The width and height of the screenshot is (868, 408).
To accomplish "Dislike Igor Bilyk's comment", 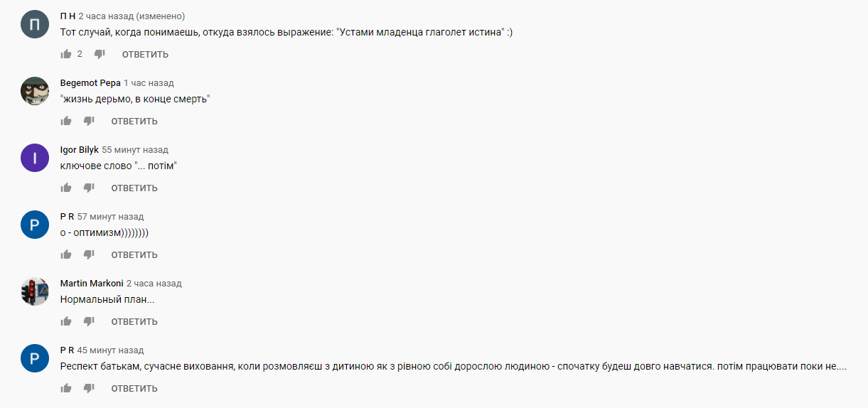I will 89,188.
